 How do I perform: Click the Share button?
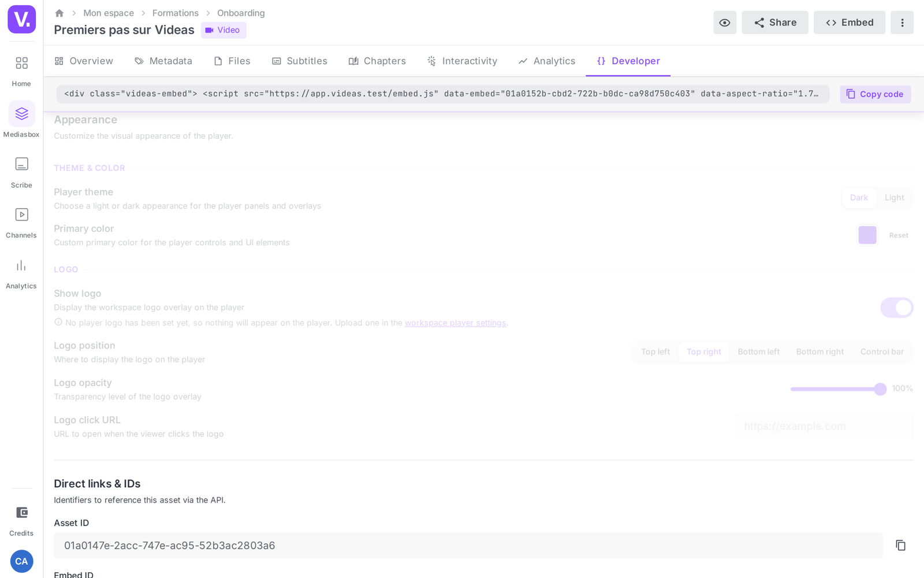click(x=775, y=23)
